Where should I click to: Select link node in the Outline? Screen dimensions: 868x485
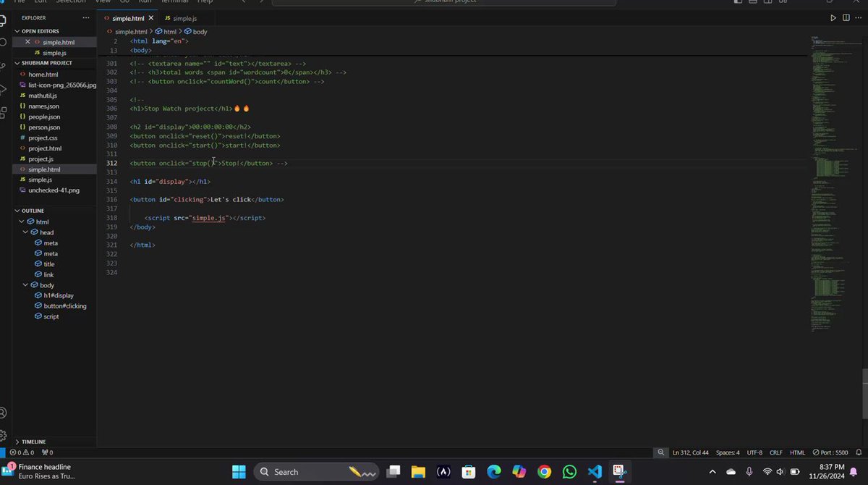(48, 274)
